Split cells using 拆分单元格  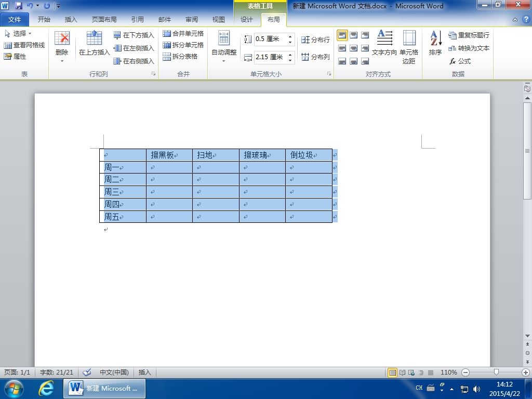pos(183,45)
